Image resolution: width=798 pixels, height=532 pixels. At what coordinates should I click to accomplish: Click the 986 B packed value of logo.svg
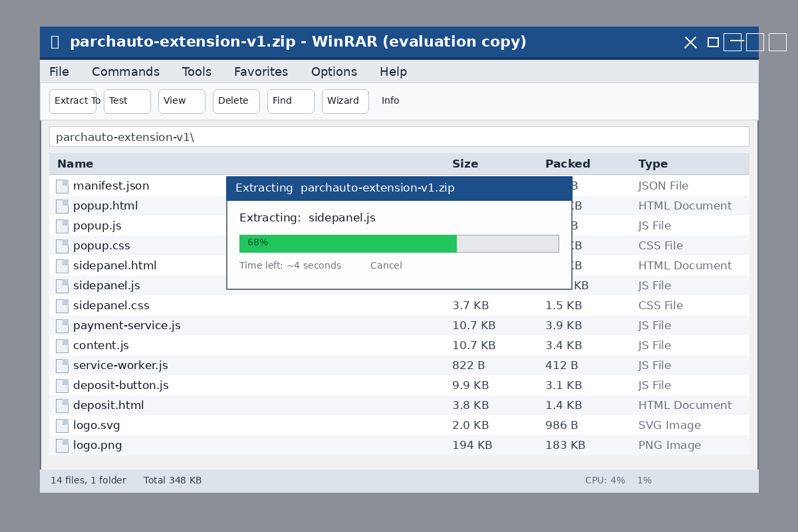point(561,426)
